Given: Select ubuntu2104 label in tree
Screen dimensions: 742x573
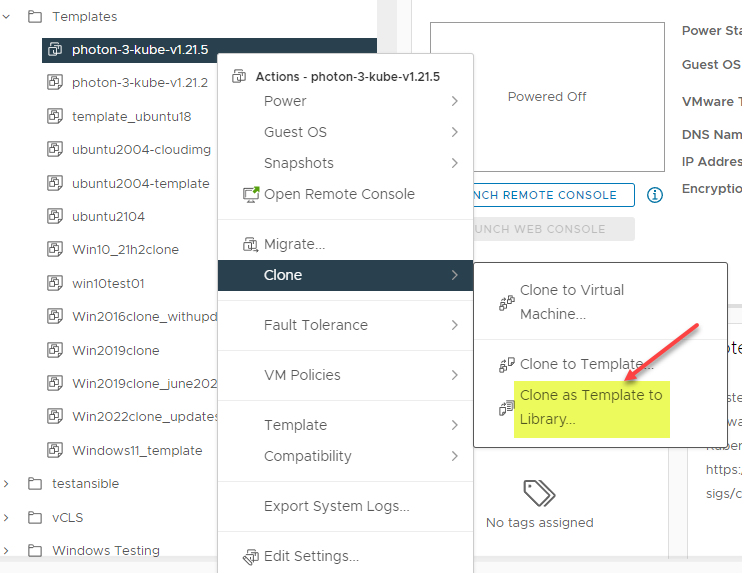Looking at the screenshot, I should tap(108, 216).
